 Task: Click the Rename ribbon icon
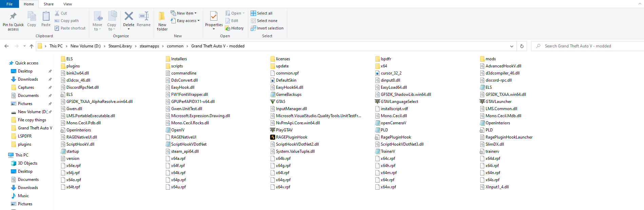144,16
